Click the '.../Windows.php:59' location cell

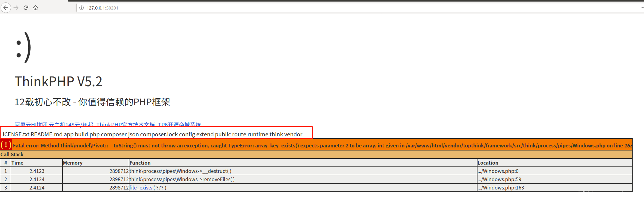click(x=555, y=179)
